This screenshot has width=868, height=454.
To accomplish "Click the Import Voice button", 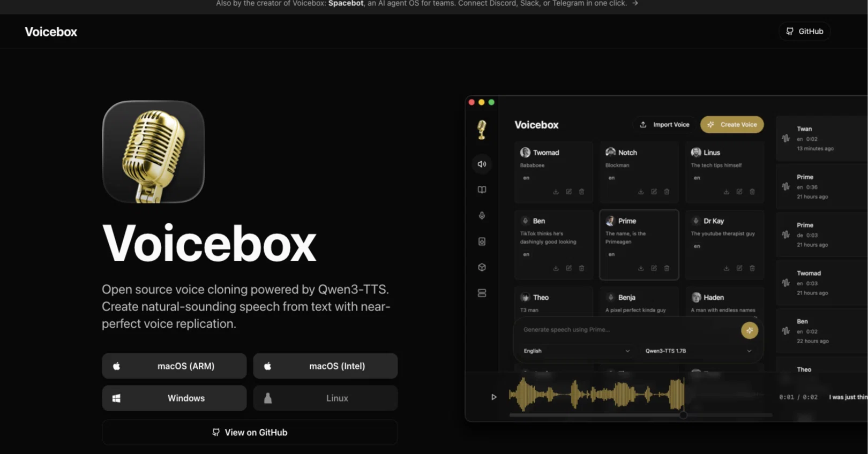I will coord(664,125).
